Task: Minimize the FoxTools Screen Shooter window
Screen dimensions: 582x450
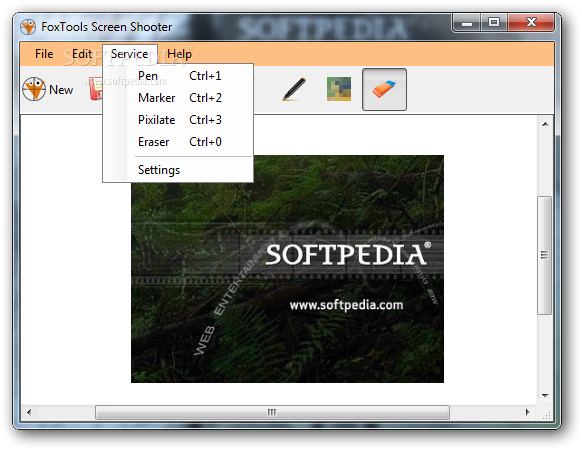Action: point(467,23)
